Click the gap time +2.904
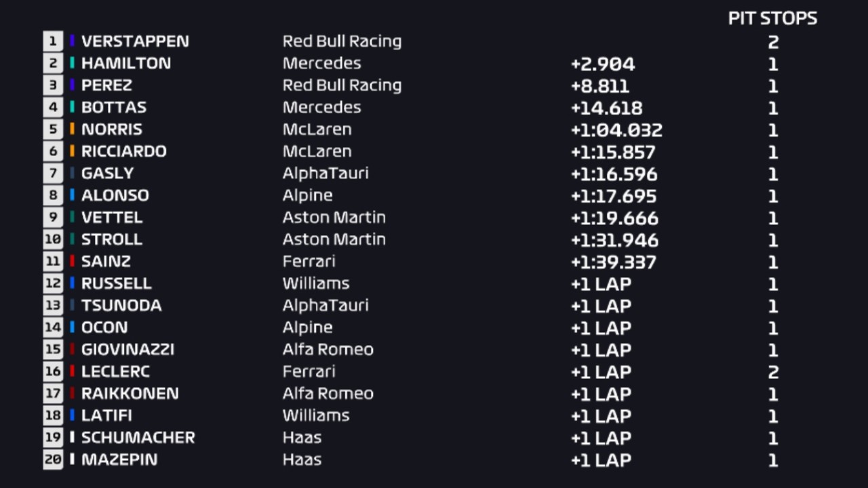Image resolution: width=868 pixels, height=488 pixels. (602, 64)
